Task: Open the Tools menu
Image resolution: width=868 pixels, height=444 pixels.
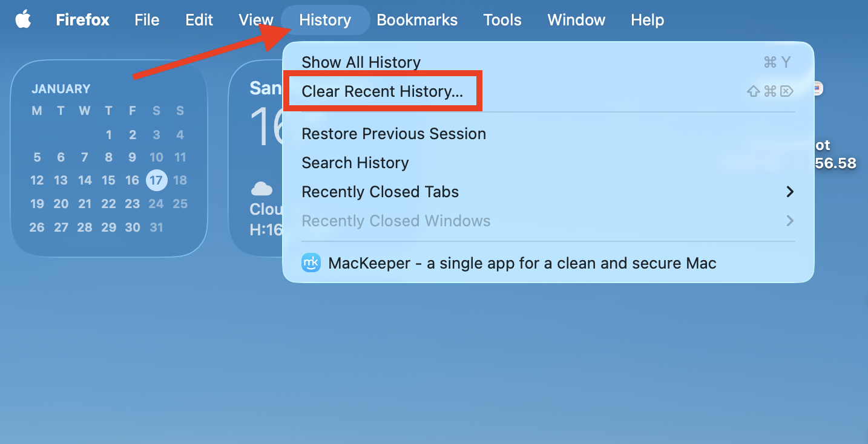Action: [x=502, y=19]
